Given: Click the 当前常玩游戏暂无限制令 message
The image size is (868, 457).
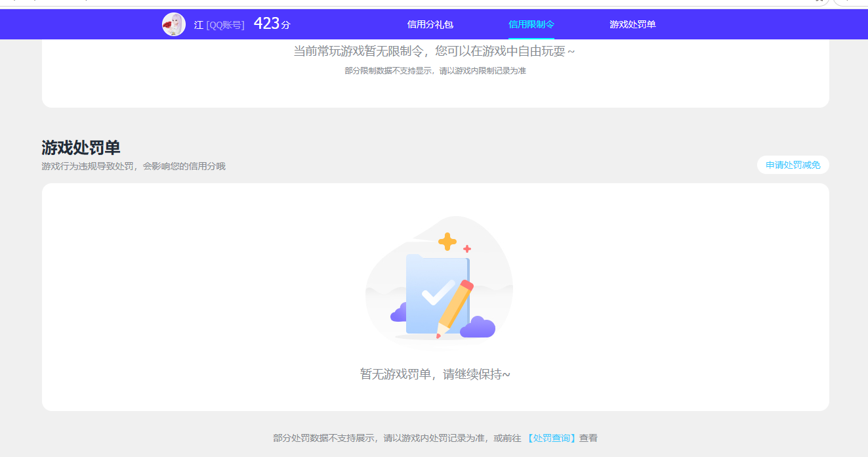Looking at the screenshot, I should [x=434, y=51].
